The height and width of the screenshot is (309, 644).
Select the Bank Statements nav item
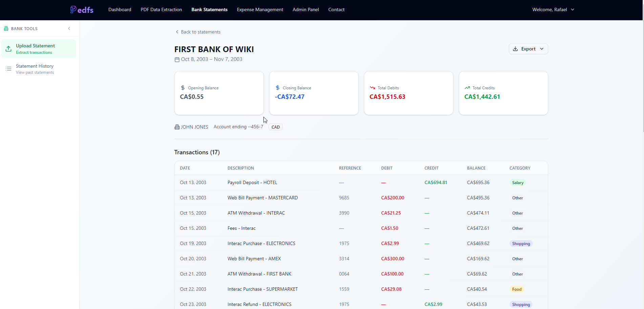[x=209, y=9]
